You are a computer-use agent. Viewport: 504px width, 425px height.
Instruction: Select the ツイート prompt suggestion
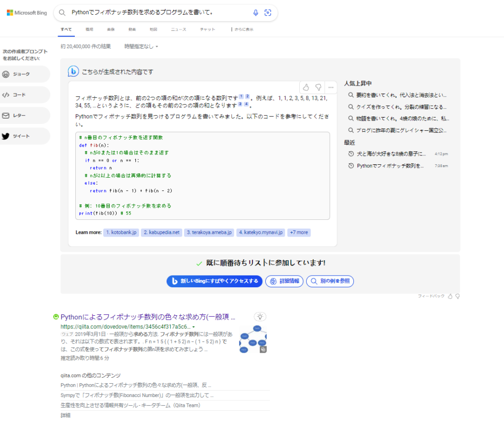point(25,136)
